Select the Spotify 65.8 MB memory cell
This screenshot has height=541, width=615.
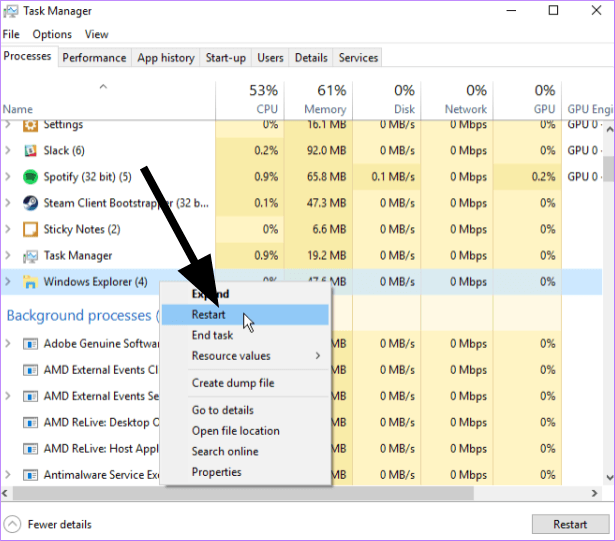click(318, 177)
